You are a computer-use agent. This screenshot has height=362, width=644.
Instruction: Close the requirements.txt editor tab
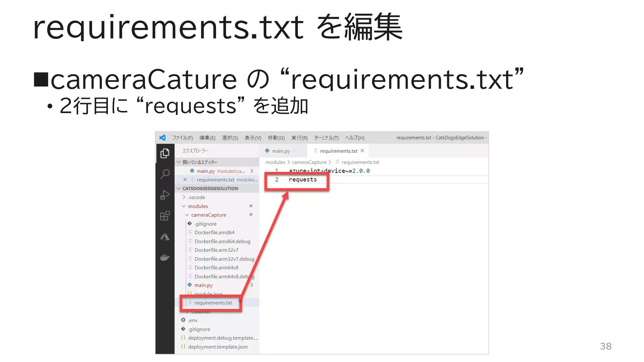(x=362, y=151)
